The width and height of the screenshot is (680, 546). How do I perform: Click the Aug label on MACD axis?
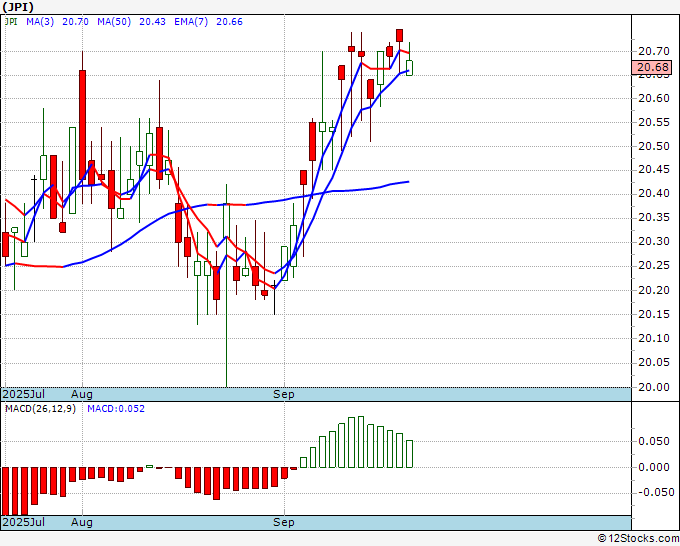point(82,522)
